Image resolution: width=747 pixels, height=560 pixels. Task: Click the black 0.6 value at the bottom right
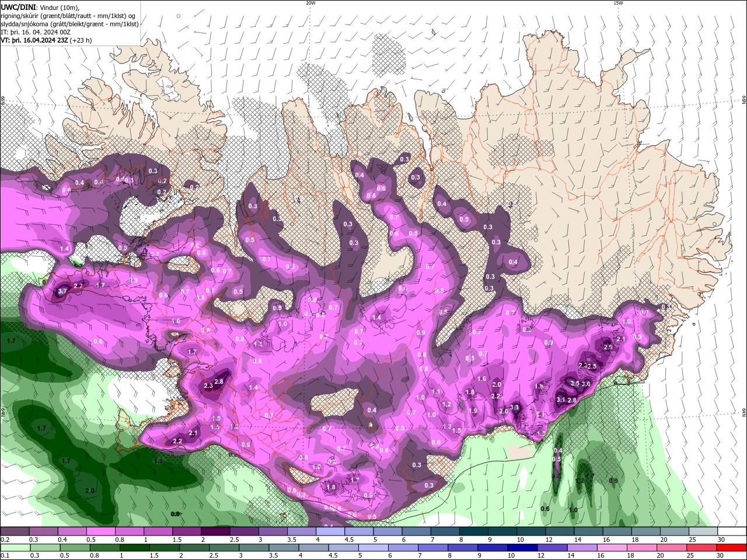point(545,509)
